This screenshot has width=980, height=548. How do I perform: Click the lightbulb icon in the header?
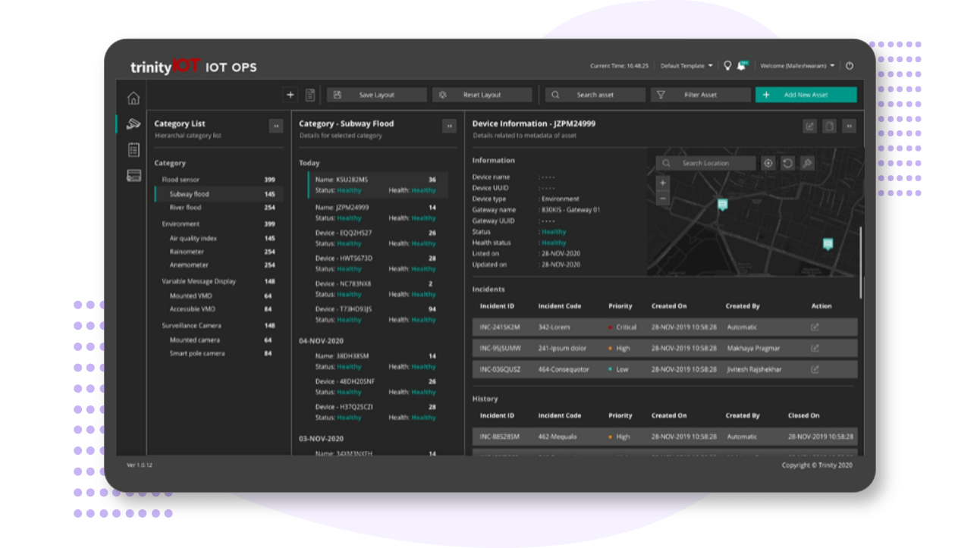727,65
